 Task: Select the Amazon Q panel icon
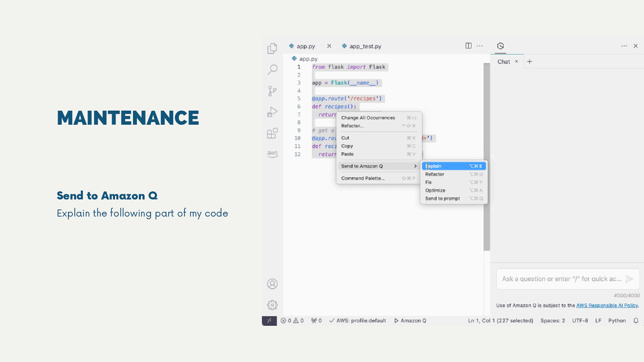[500, 46]
